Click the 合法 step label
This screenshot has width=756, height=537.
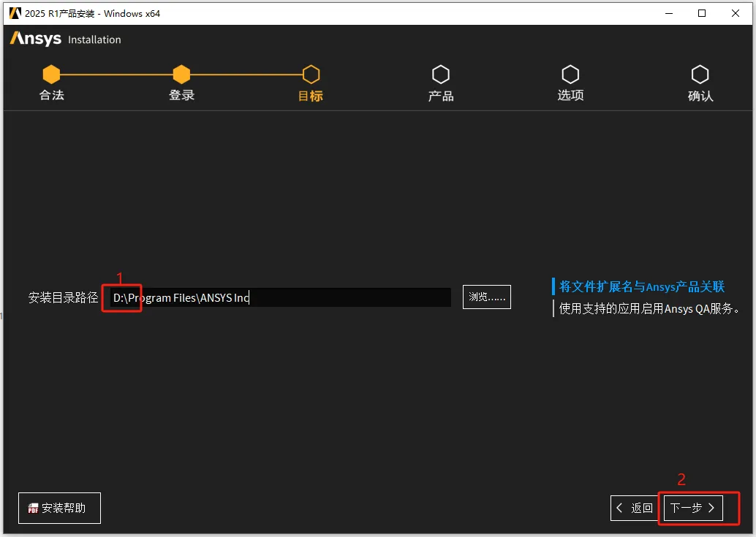[x=52, y=95]
